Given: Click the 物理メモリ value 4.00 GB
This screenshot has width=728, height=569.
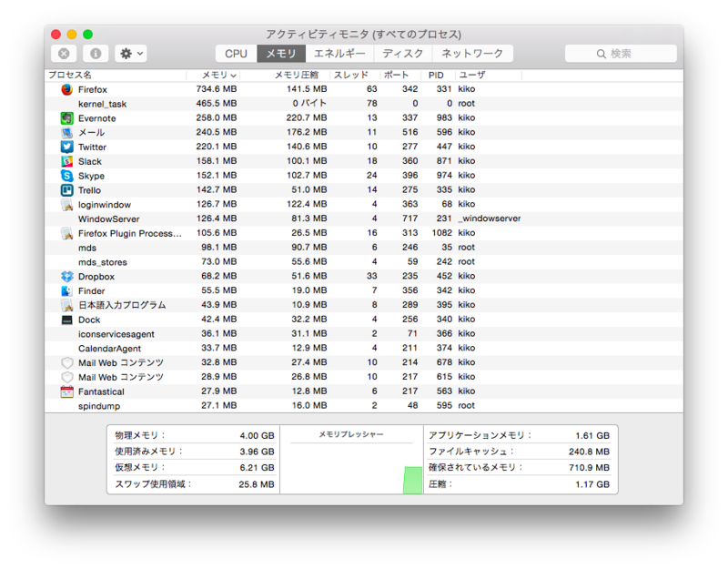Looking at the screenshot, I should pyautogui.click(x=257, y=436).
